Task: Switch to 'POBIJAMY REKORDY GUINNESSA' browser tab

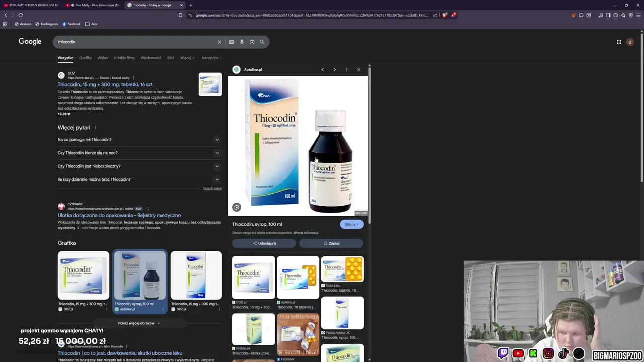Action: pyautogui.click(x=30, y=5)
